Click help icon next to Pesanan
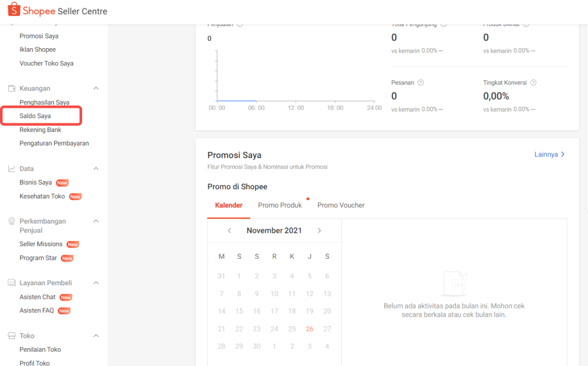 [x=421, y=83]
